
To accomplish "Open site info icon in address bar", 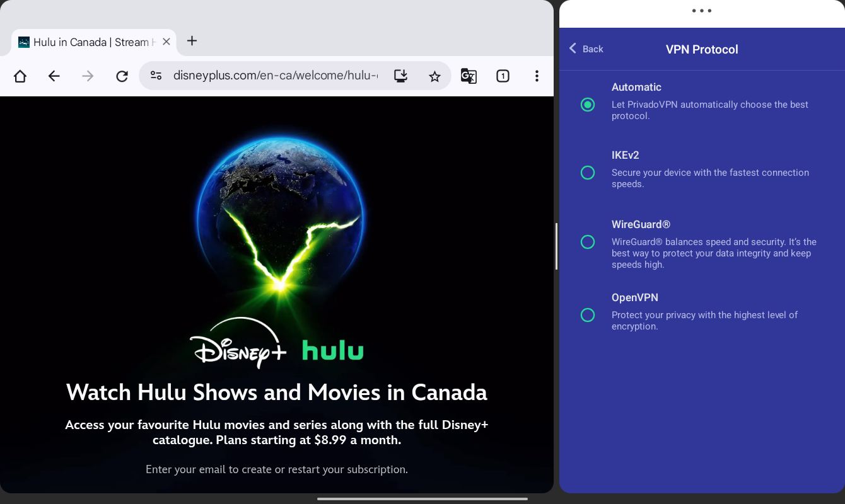I will (x=156, y=76).
